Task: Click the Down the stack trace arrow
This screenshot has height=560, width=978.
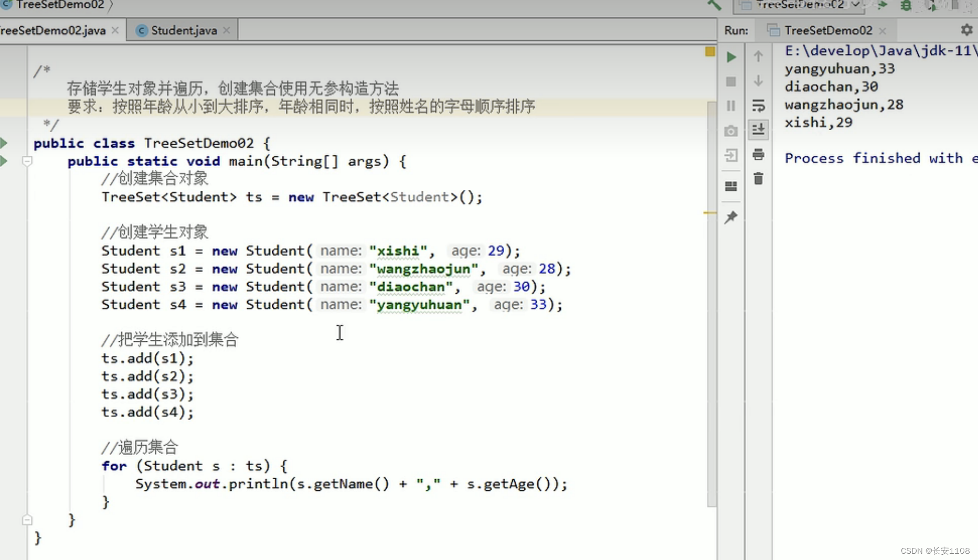Action: tap(758, 81)
